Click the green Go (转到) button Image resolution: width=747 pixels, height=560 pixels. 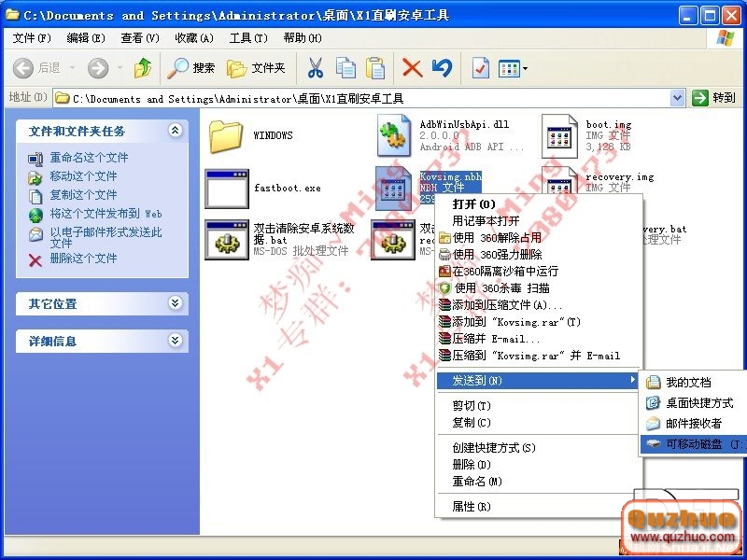[713, 98]
